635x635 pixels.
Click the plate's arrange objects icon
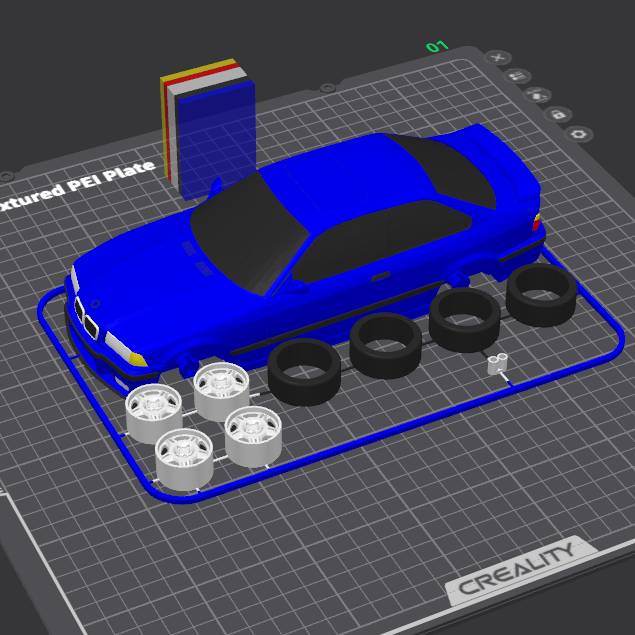coord(517,76)
